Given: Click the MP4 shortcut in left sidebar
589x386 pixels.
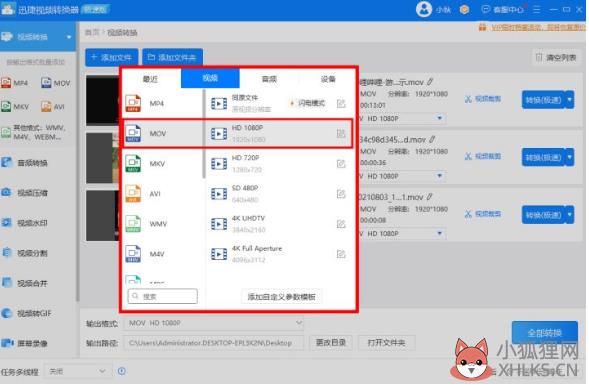Looking at the screenshot, I should tap(15, 83).
